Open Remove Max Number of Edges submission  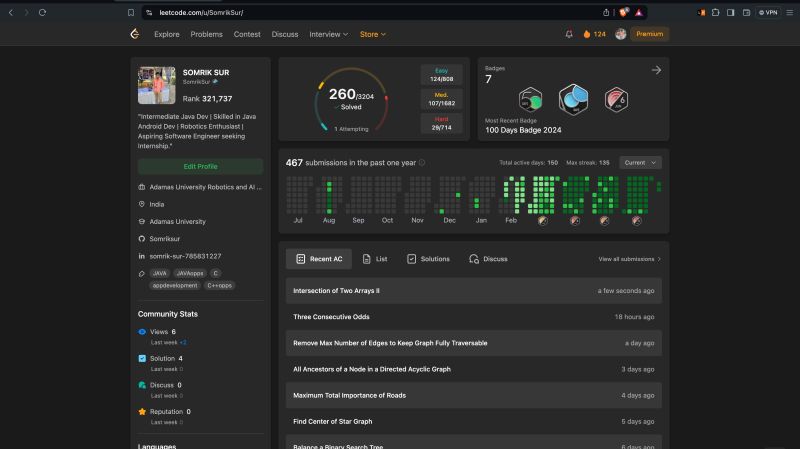point(473,343)
